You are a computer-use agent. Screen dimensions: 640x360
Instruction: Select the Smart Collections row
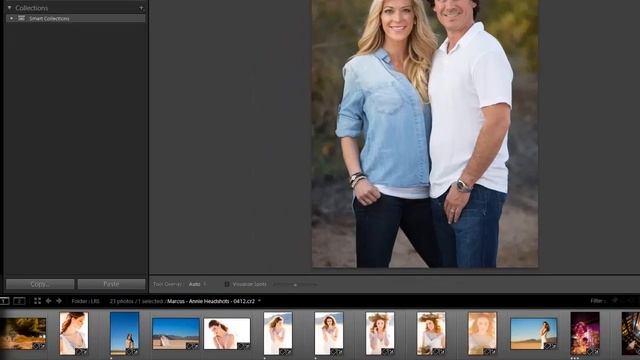76,18
